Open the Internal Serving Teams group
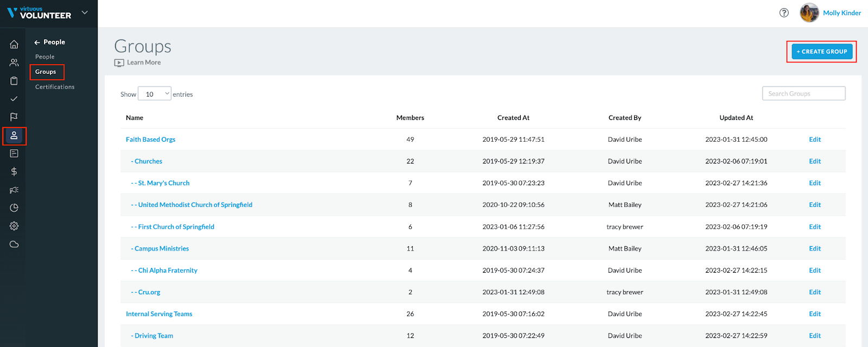 (x=159, y=314)
